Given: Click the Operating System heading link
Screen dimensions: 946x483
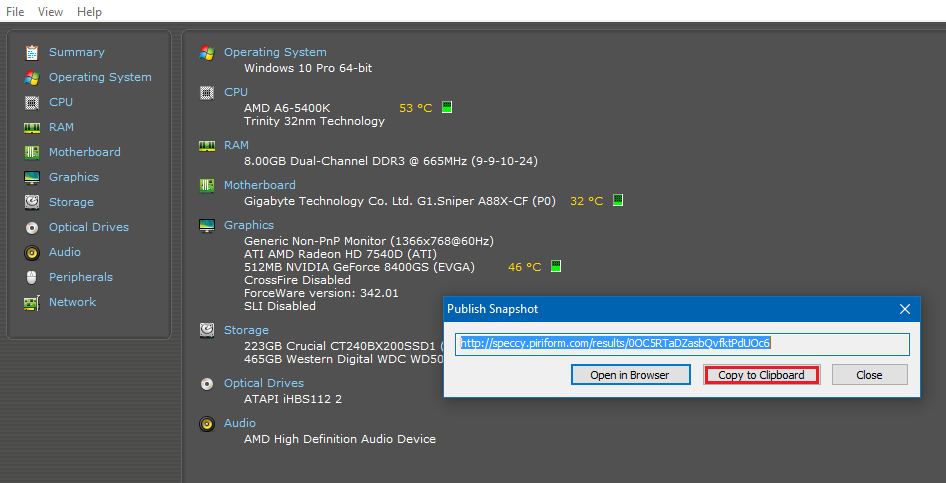Looking at the screenshot, I should (275, 52).
